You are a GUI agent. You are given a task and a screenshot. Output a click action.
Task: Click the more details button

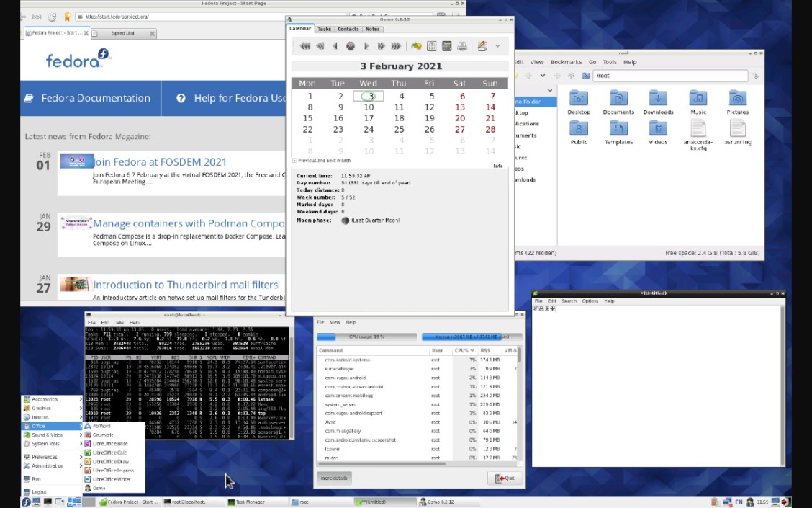[x=333, y=478]
